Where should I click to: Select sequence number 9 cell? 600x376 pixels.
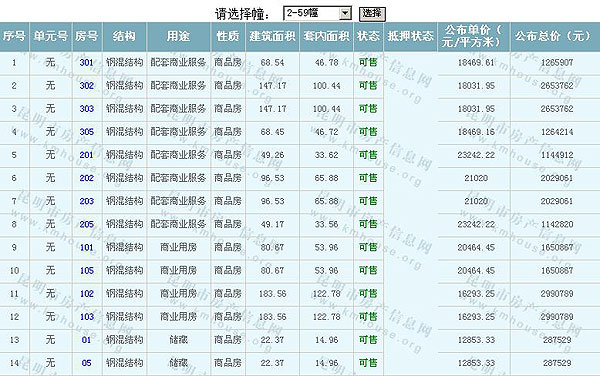pyautogui.click(x=14, y=247)
